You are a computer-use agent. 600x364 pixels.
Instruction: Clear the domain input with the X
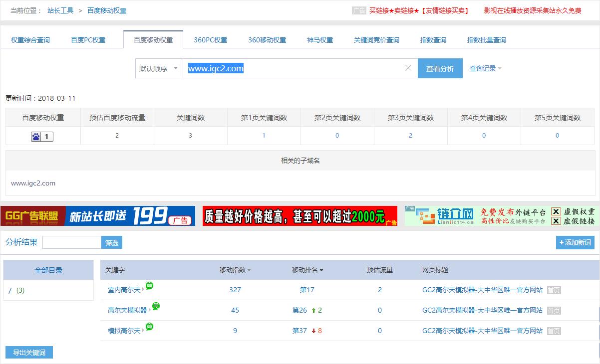tap(408, 68)
